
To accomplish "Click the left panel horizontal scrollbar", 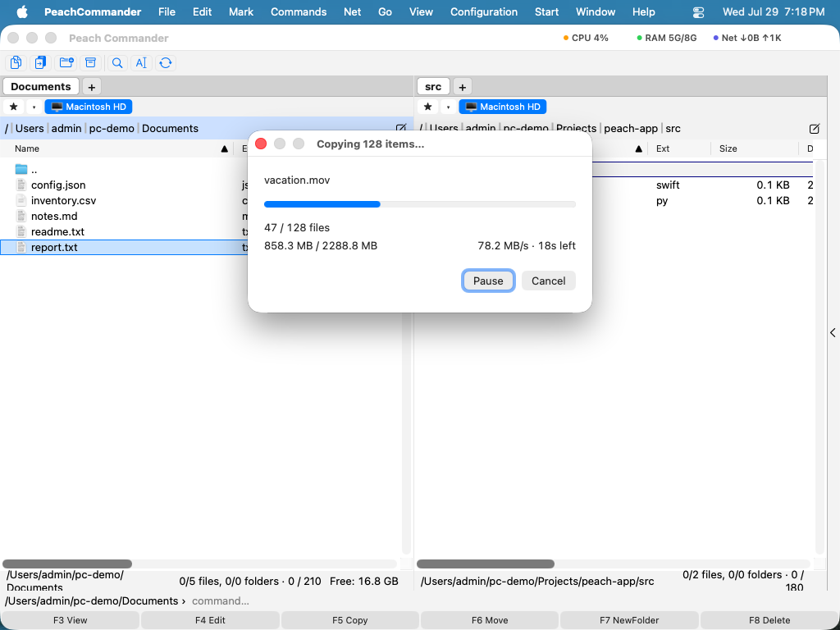I will tap(67, 564).
